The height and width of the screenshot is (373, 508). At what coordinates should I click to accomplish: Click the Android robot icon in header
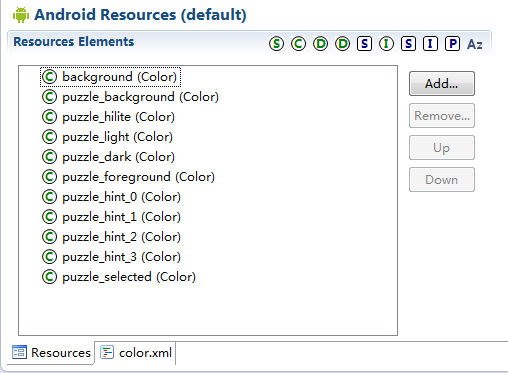coord(21,15)
